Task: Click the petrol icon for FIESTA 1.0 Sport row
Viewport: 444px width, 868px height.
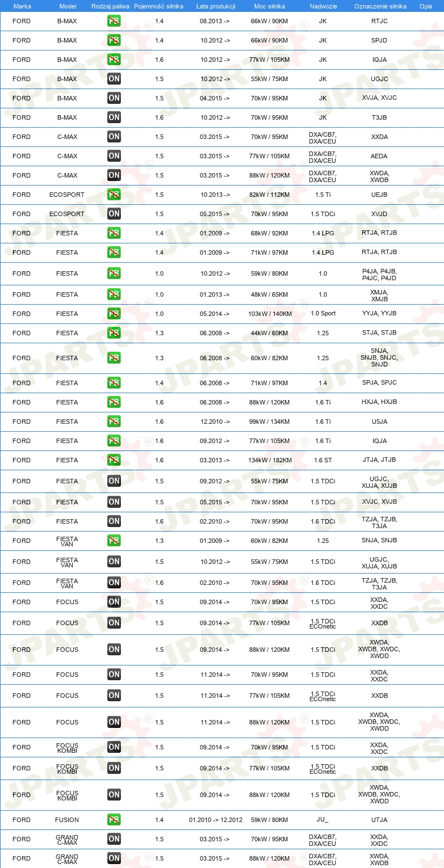Action: coord(114,314)
